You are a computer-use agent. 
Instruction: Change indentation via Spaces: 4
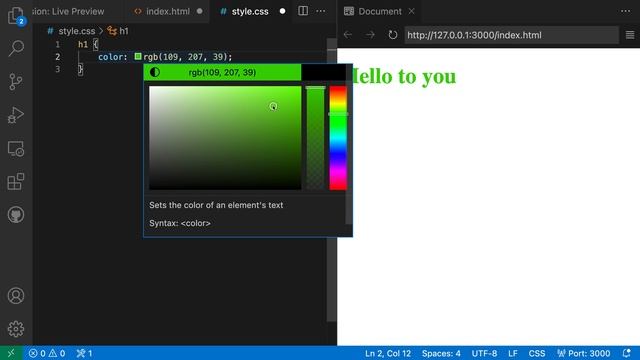click(x=441, y=353)
